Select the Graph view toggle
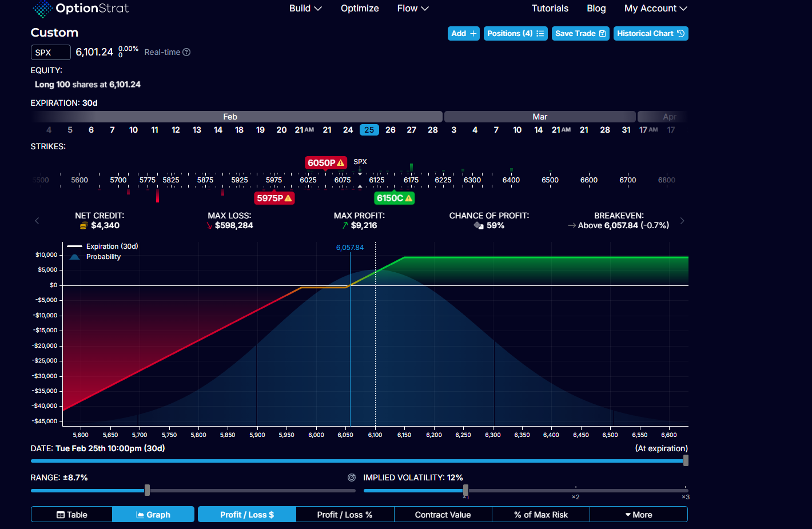 click(153, 515)
